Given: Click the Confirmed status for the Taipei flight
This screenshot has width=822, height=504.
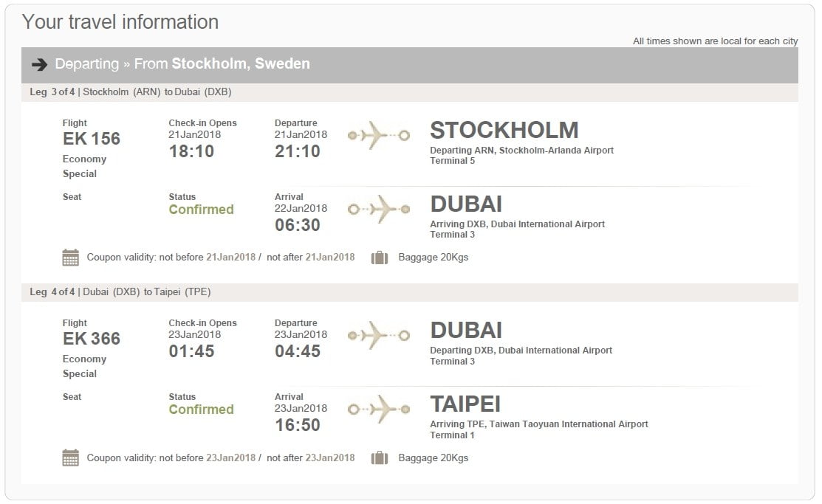Looking at the screenshot, I should click(x=202, y=410).
